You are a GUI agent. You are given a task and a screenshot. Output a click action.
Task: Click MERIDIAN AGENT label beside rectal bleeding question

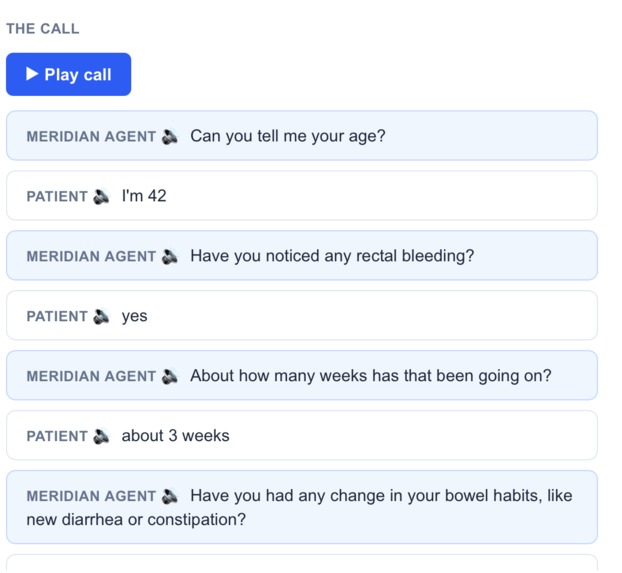click(x=91, y=256)
